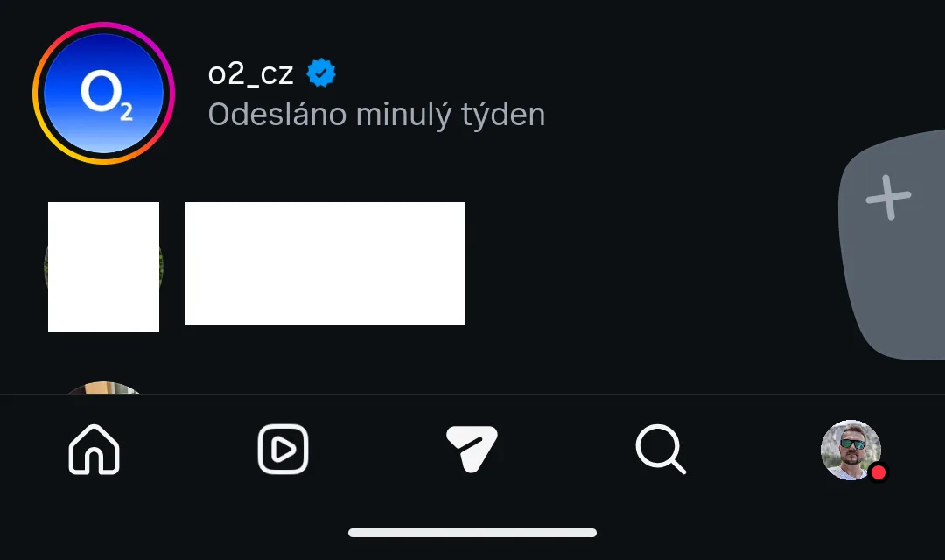
Task: Tap the white redacted avatar in the second chat
Action: pos(103,267)
